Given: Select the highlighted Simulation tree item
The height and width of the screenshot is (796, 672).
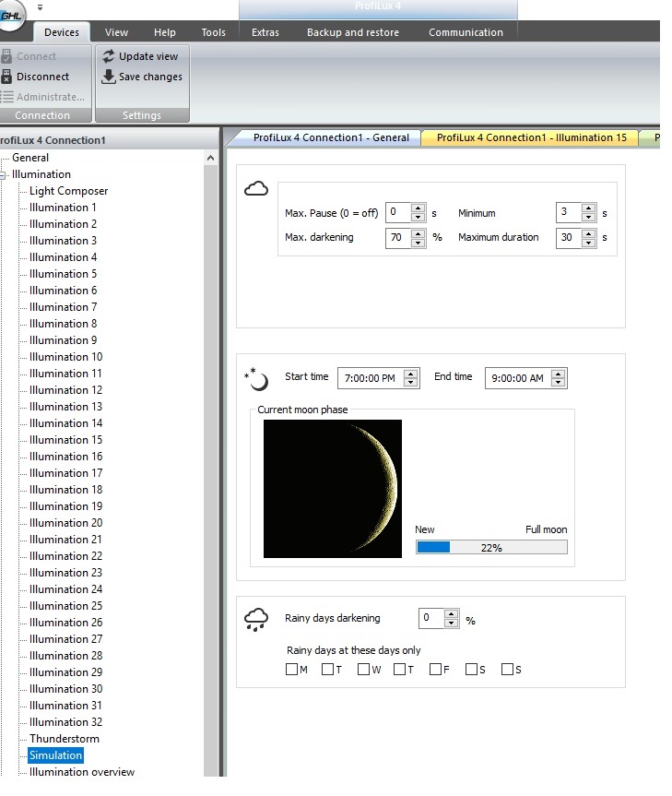Looking at the screenshot, I should tap(55, 755).
